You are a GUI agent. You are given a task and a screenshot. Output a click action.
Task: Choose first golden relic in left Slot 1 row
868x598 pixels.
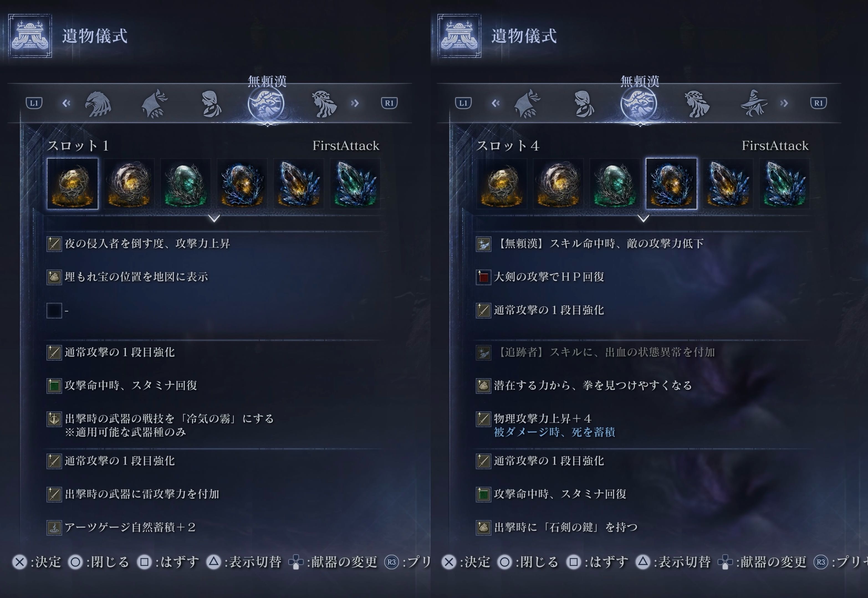(x=73, y=184)
